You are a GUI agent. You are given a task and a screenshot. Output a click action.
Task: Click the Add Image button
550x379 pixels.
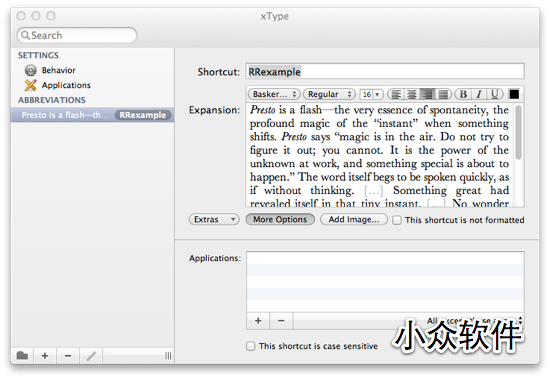(x=354, y=220)
